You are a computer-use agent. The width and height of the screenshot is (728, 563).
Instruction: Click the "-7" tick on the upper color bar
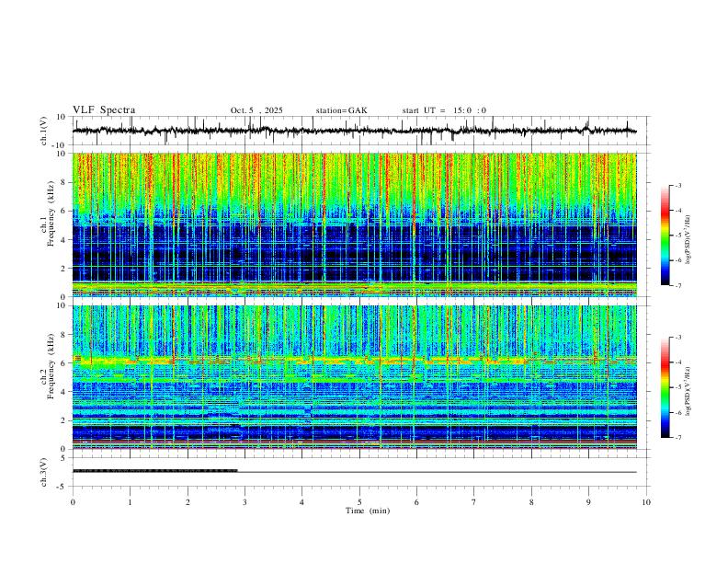[x=677, y=285]
